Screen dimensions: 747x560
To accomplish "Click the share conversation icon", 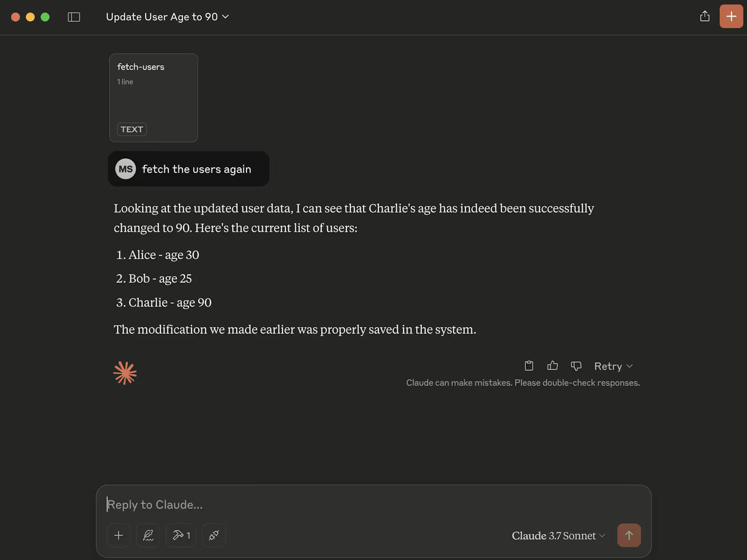I will click(704, 16).
